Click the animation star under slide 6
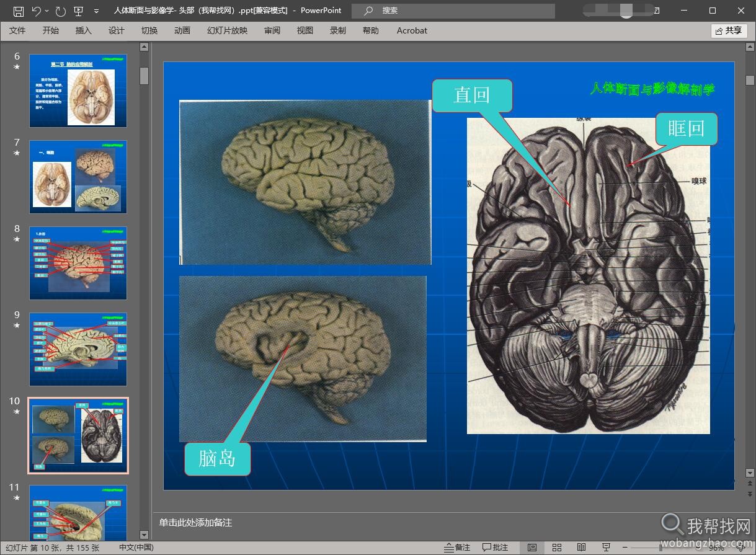 click(17, 67)
